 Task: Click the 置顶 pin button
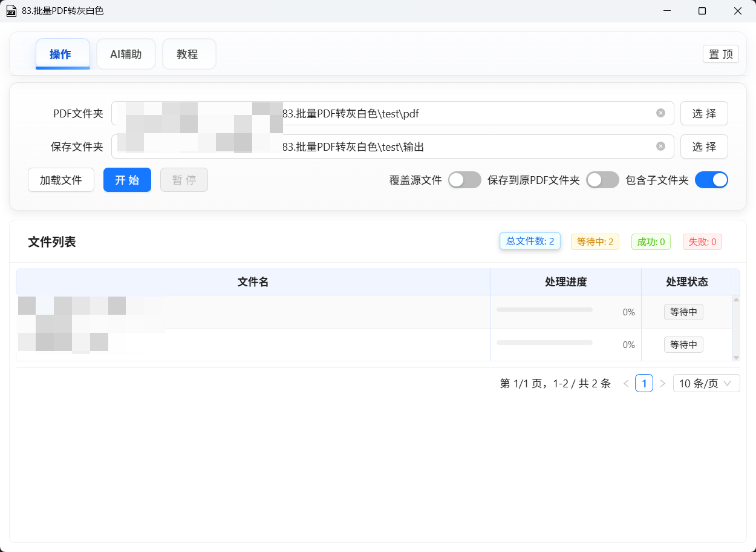[x=720, y=54]
